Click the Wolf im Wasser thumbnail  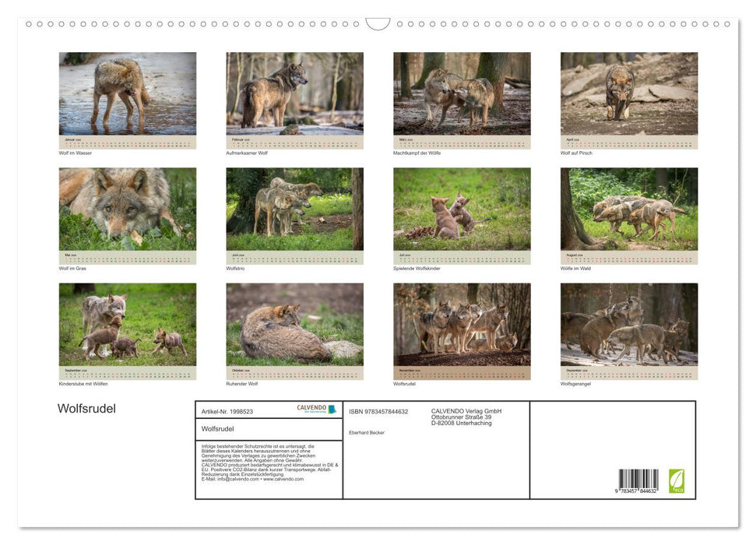point(128,92)
